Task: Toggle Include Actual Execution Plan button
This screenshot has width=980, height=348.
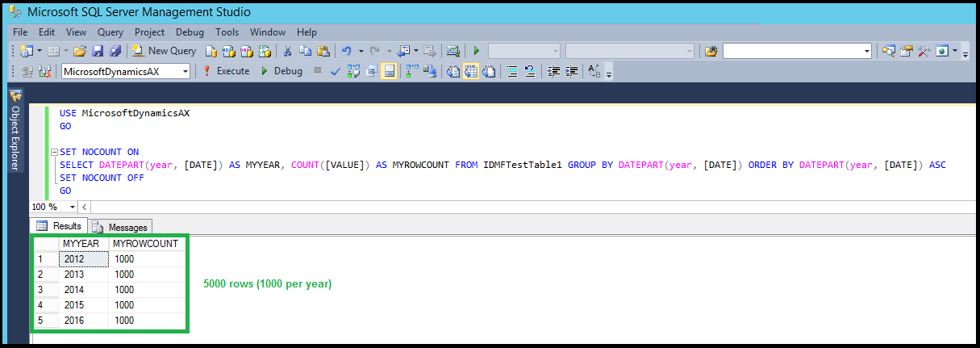Action: click(411, 71)
